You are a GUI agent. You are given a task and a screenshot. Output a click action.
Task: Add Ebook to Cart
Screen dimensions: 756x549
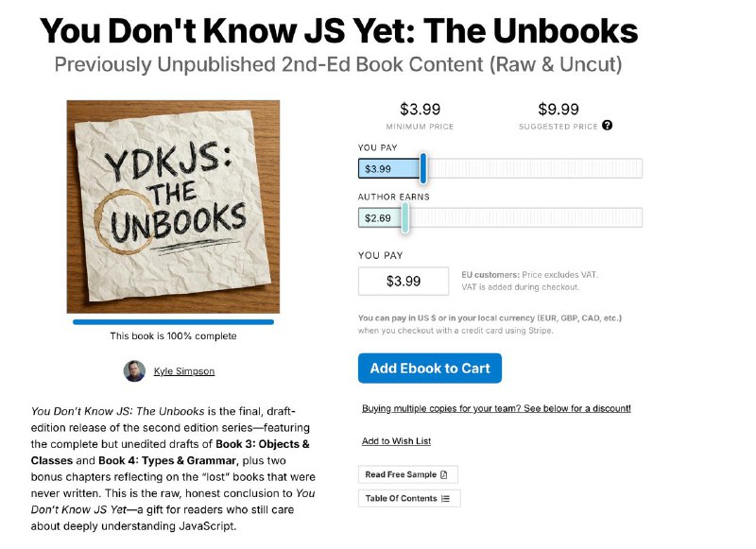tap(430, 369)
